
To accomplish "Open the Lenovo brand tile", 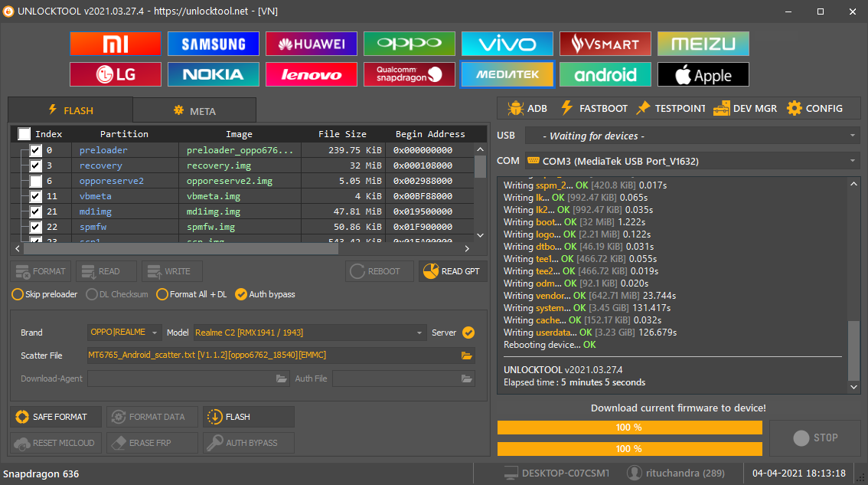I will (311, 74).
